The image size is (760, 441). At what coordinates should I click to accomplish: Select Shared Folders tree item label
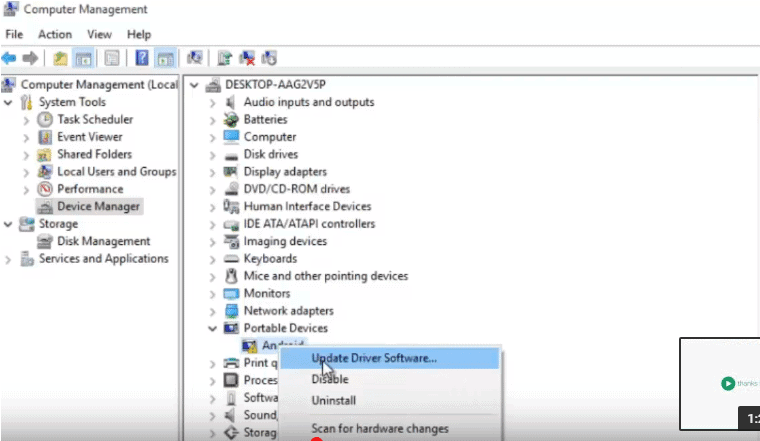coord(95,154)
